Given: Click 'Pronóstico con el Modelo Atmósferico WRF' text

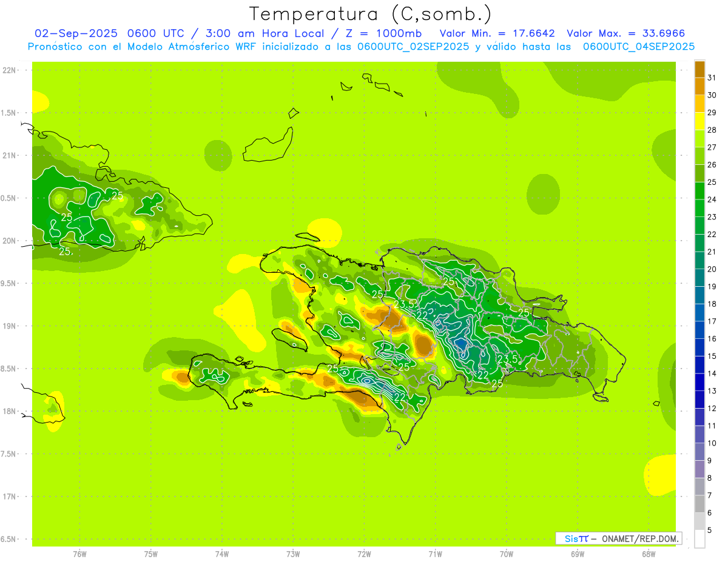Looking at the screenshot, I should coord(143,47).
